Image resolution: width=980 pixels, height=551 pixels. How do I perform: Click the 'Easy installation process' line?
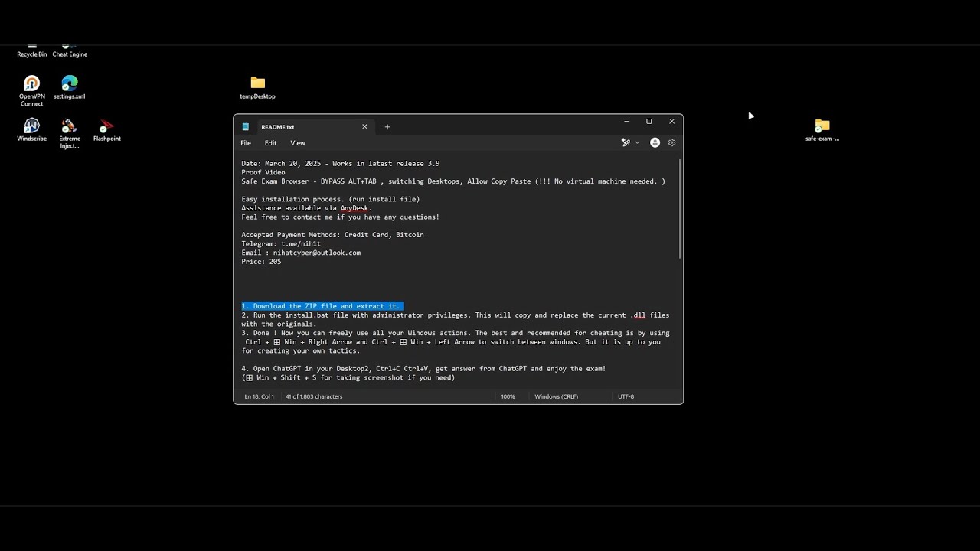(331, 199)
